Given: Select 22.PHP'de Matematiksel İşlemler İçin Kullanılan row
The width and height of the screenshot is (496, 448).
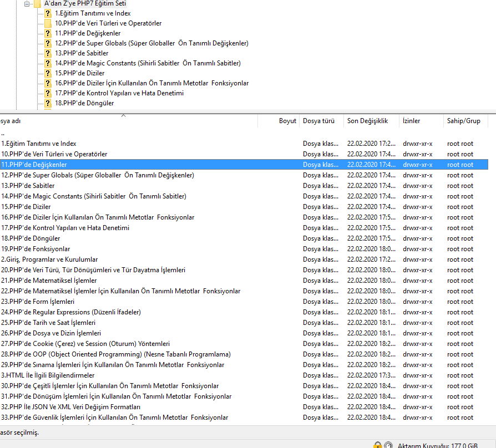Looking at the screenshot, I should (x=244, y=291).
